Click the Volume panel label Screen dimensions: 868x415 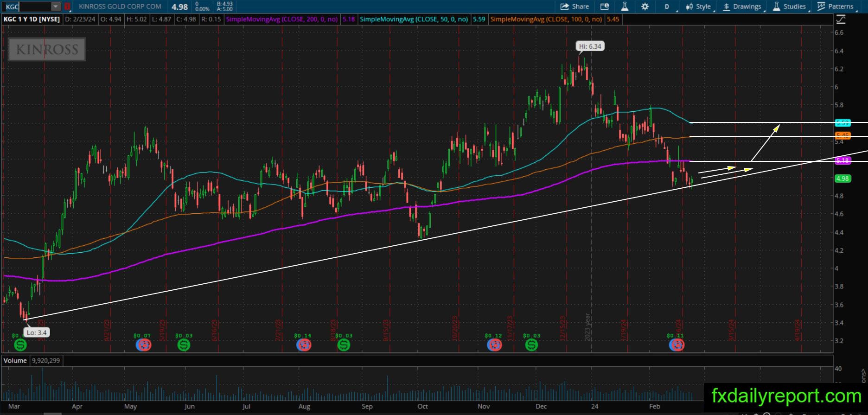[15, 361]
